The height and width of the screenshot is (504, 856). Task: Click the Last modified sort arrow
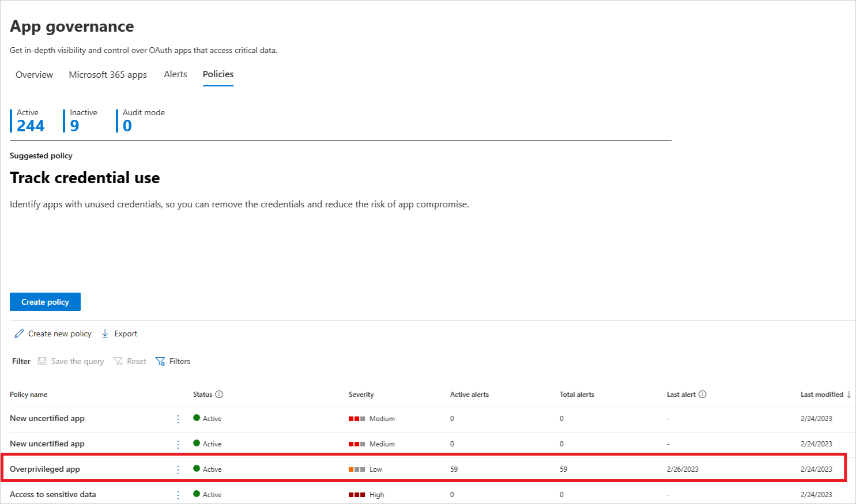pos(849,395)
